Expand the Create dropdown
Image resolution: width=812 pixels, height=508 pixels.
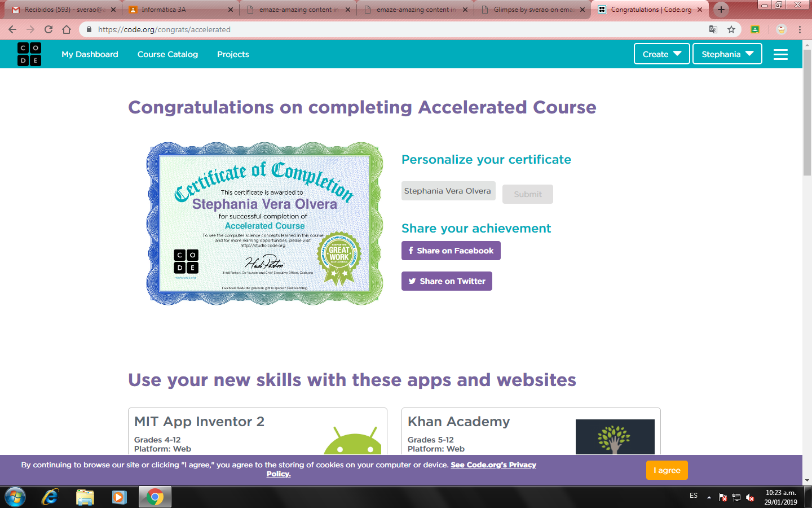pyautogui.click(x=661, y=54)
